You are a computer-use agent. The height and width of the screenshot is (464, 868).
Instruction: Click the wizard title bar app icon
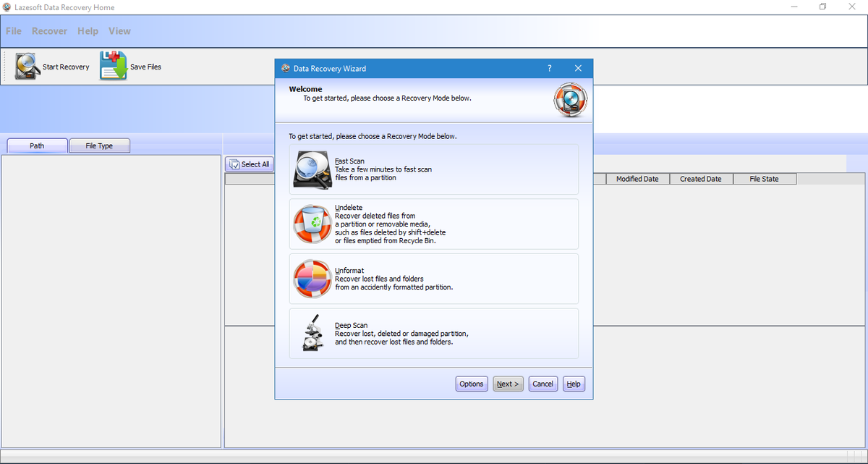click(x=285, y=69)
